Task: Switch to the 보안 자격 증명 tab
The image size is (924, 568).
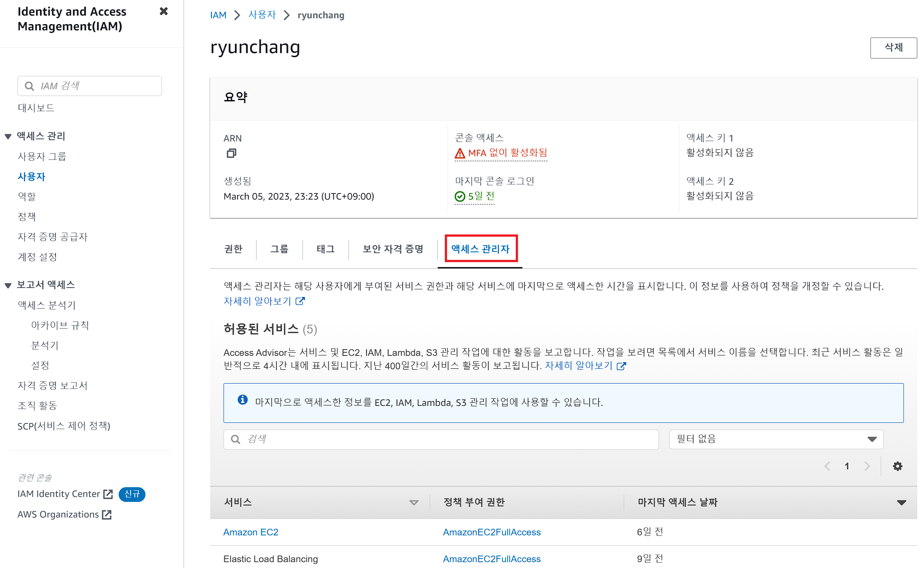Action: 393,249
